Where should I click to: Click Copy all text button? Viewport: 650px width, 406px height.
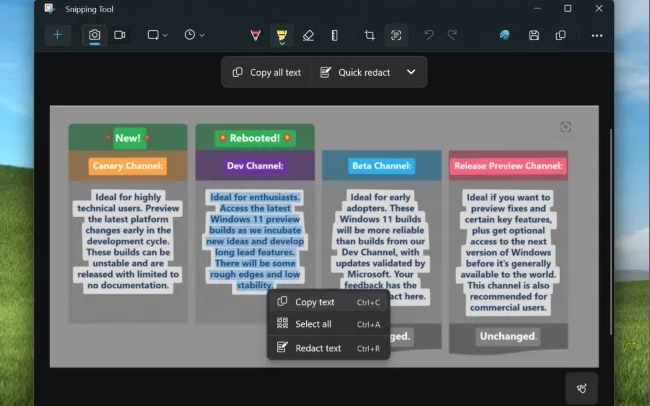[266, 72]
